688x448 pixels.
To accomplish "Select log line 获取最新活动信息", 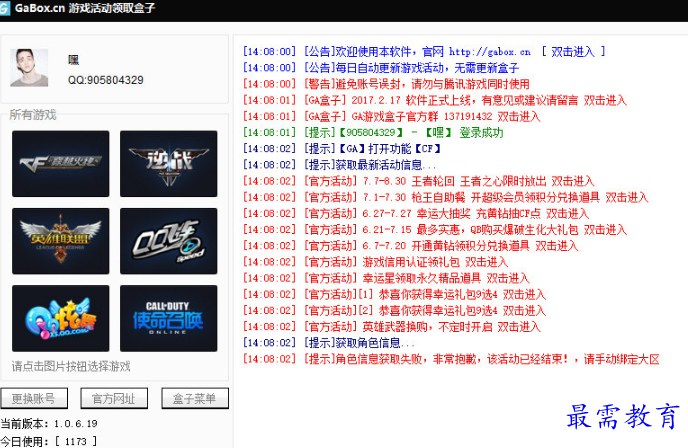I will click(x=340, y=165).
